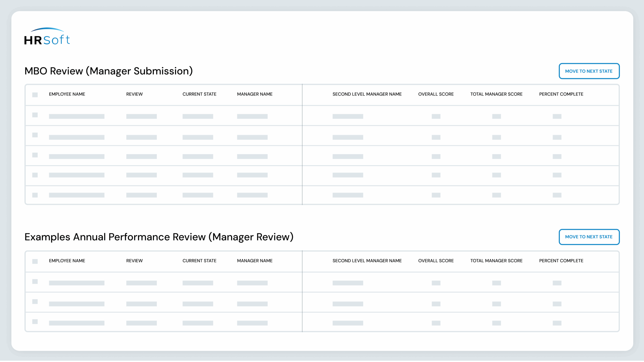Tick the third row checkbox in MBO Review

35,155
